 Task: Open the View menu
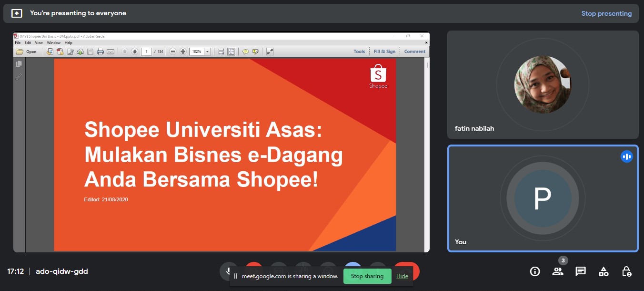click(39, 43)
